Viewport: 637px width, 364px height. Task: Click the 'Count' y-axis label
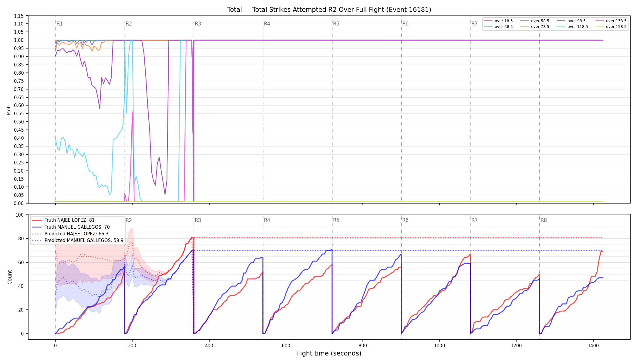10,277
